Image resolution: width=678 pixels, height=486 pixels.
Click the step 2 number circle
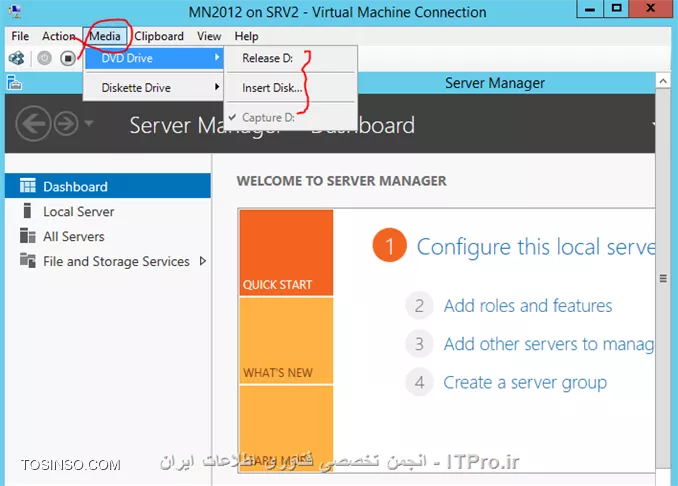click(419, 306)
